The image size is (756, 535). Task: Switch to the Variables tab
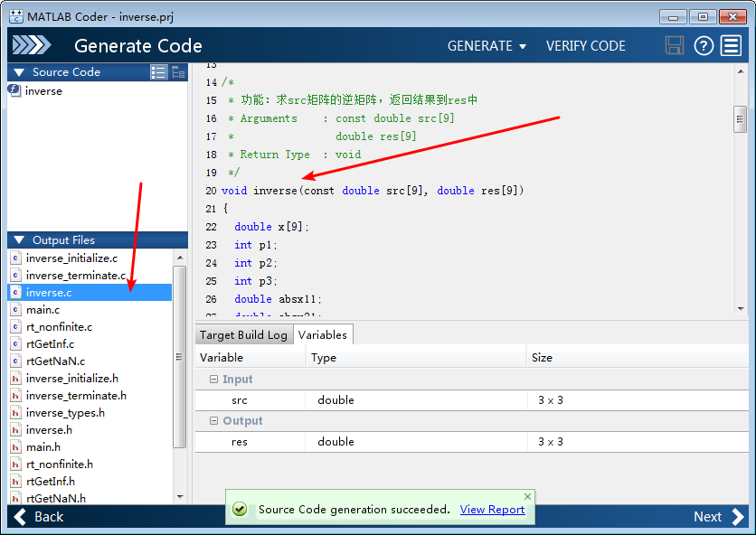[323, 334]
